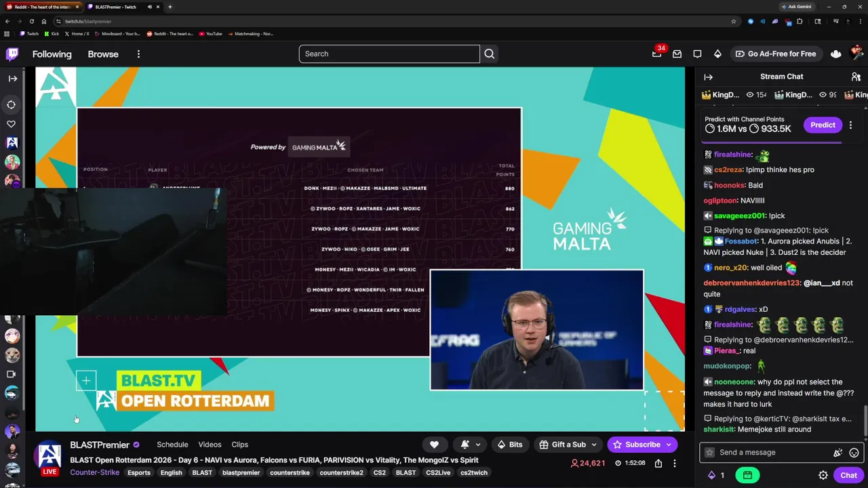Send message with the Chat button
Image resolution: width=868 pixels, height=488 pixels.
click(x=848, y=475)
